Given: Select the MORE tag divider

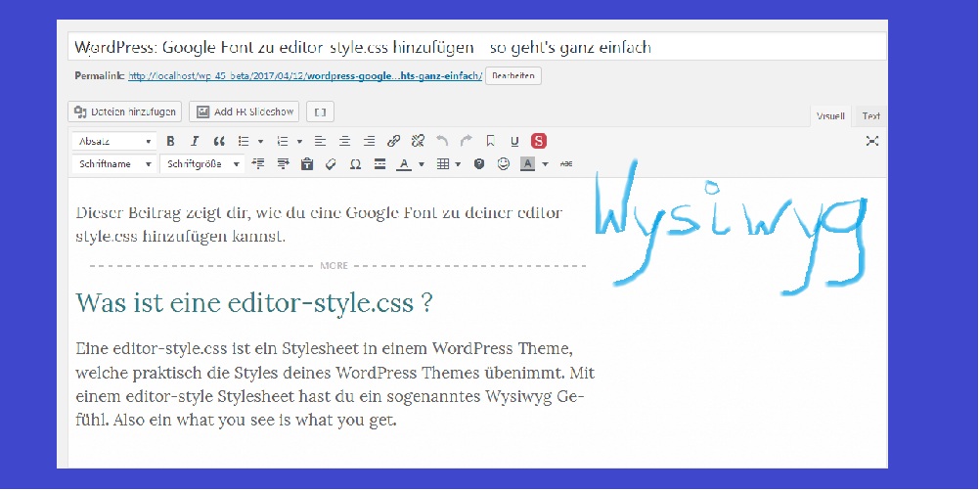Looking at the screenshot, I should point(337,265).
